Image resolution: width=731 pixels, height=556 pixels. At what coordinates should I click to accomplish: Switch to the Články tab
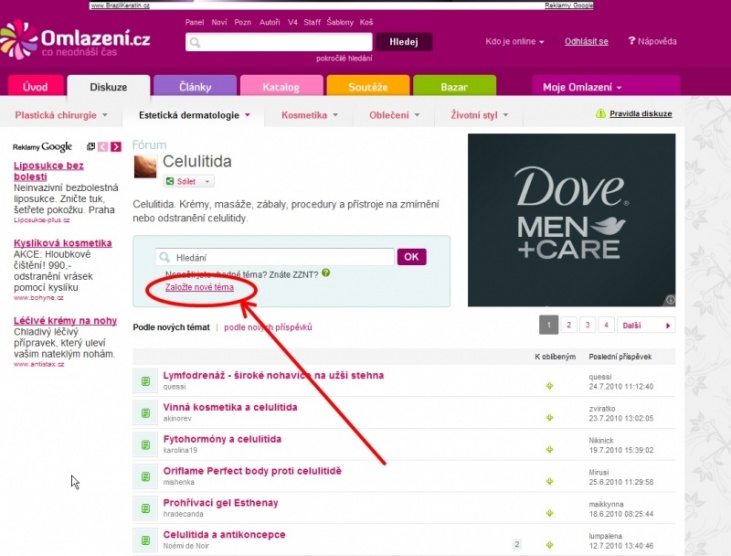coord(195,87)
